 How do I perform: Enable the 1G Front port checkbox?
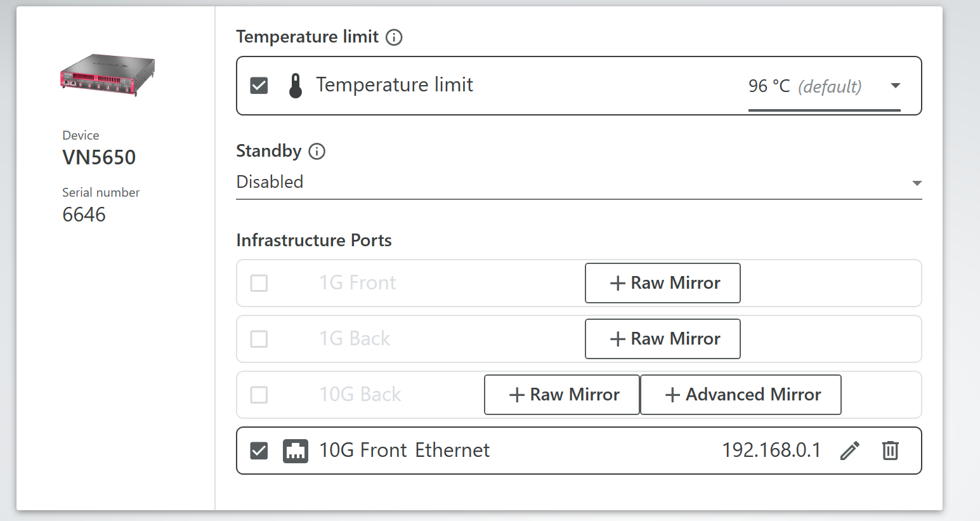259,283
